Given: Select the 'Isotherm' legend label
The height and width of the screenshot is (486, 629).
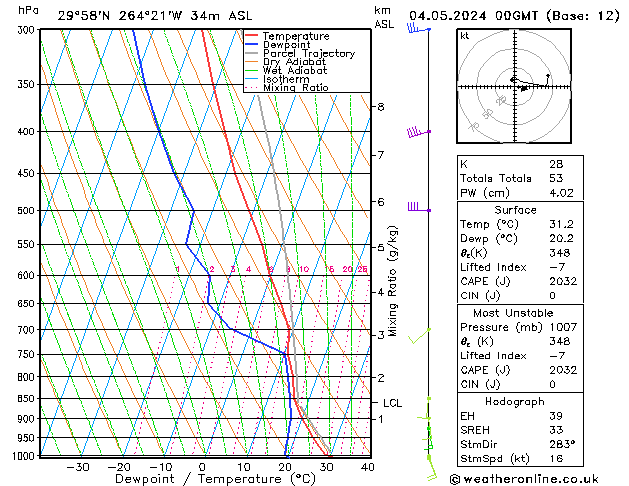Looking at the screenshot, I should [x=286, y=79].
